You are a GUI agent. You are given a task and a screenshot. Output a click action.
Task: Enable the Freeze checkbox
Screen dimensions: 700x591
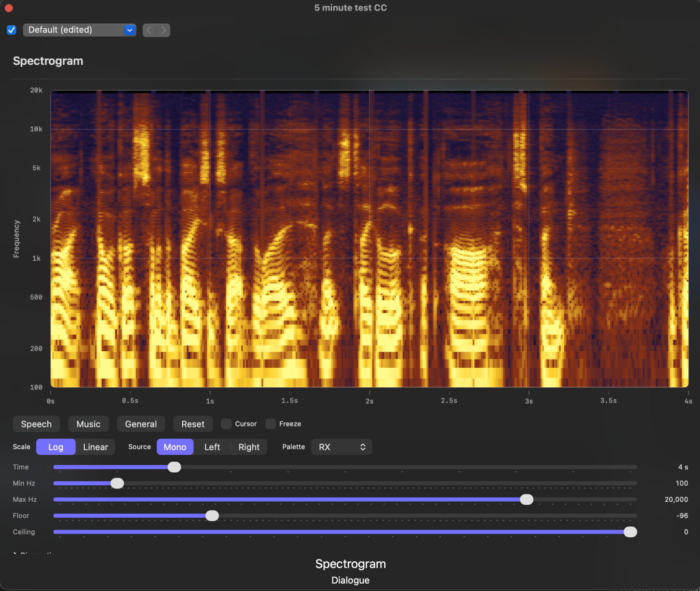(271, 424)
